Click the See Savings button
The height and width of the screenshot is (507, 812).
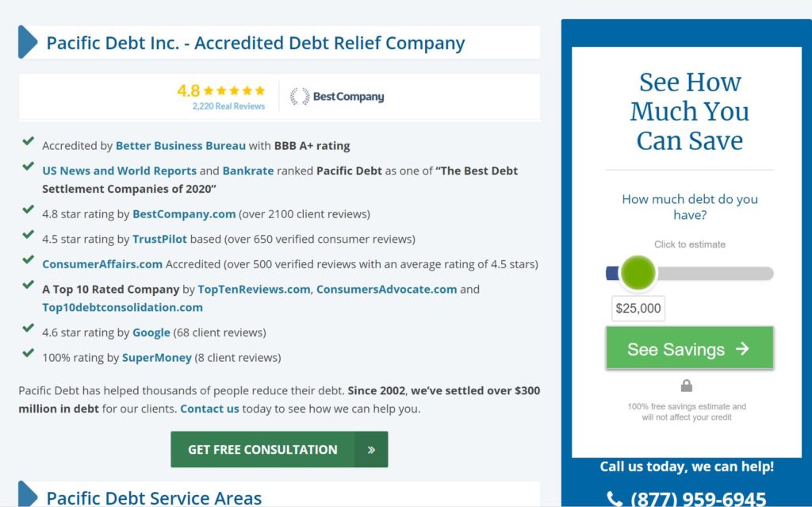click(x=690, y=348)
